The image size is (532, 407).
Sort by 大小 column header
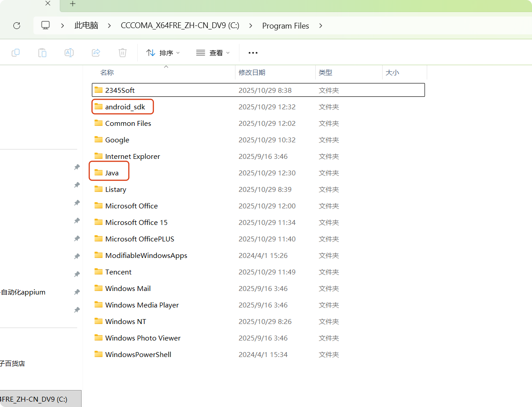click(392, 73)
